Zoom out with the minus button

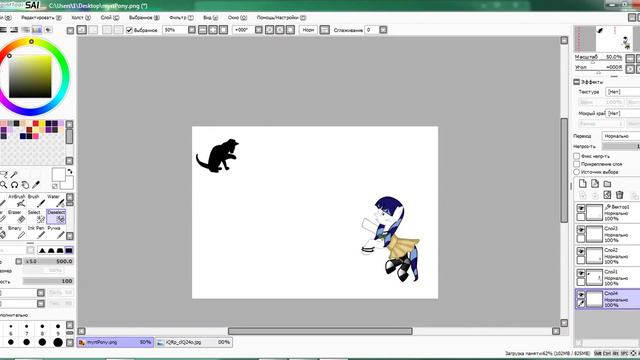[202, 30]
